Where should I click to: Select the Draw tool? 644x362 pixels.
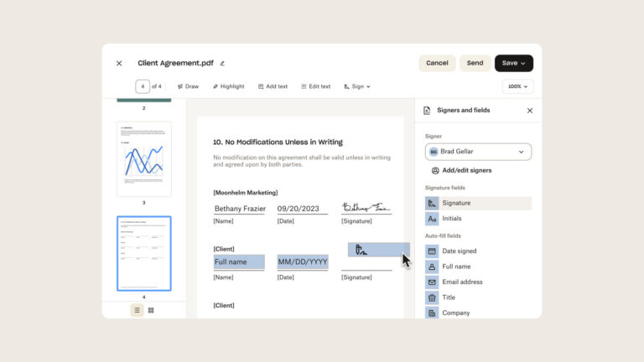click(x=188, y=86)
